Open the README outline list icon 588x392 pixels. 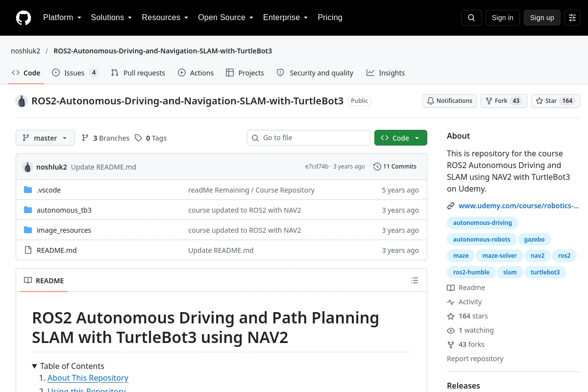click(x=415, y=280)
